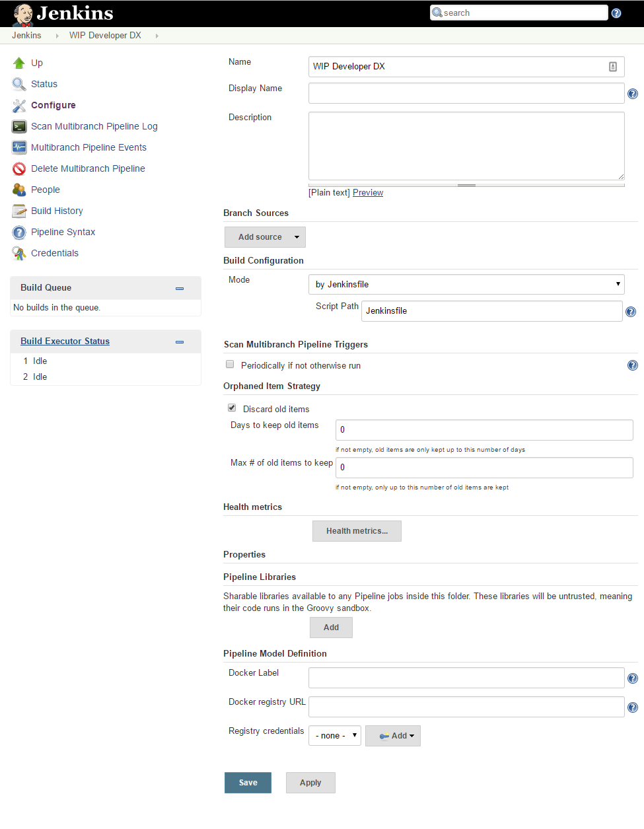Click the Jenkins breadcrumb link
This screenshot has width=644, height=829.
pyautogui.click(x=26, y=36)
